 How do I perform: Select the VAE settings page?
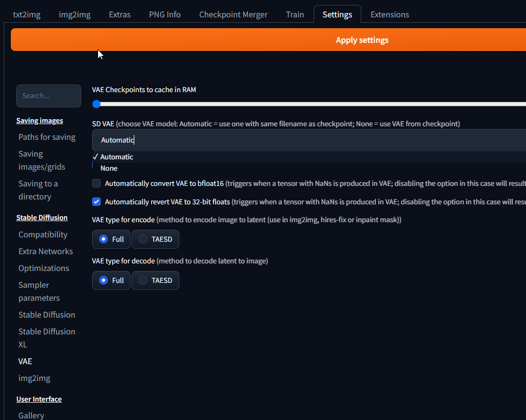25,361
